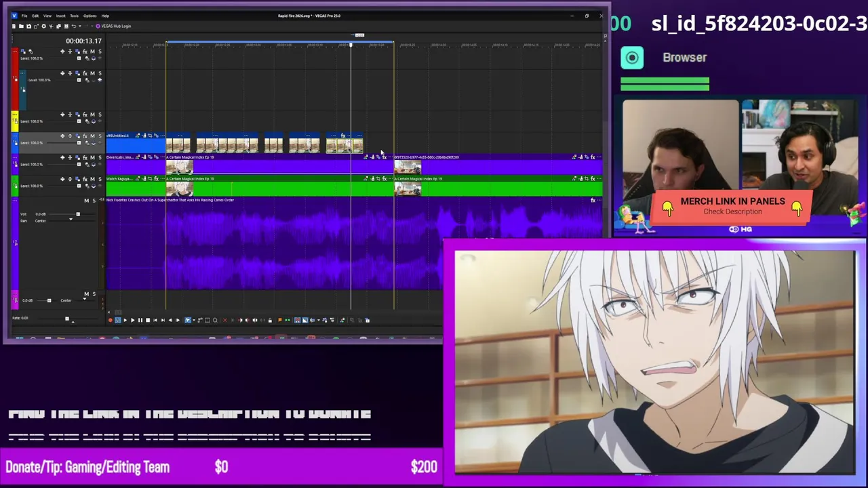Viewport: 868px width, 488px height.
Task: Solo the Watch Kaguya green track
Action: coord(100,179)
